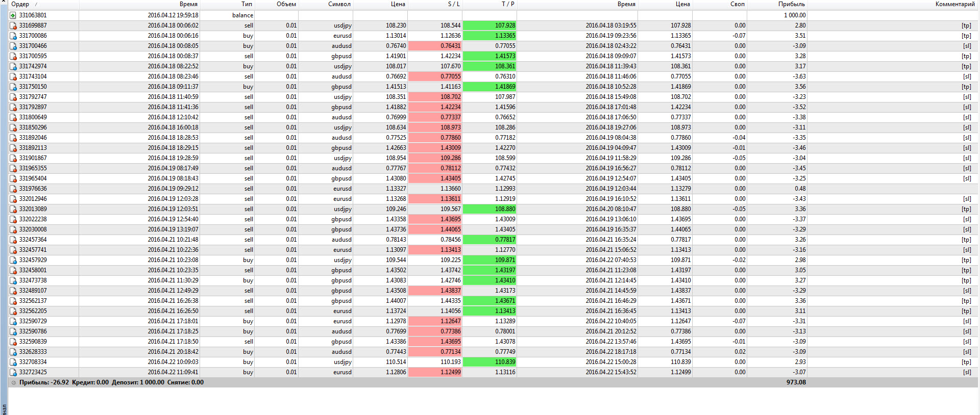
Task: Select open time 2016.04.18 00:06:02
Action: pos(173,25)
